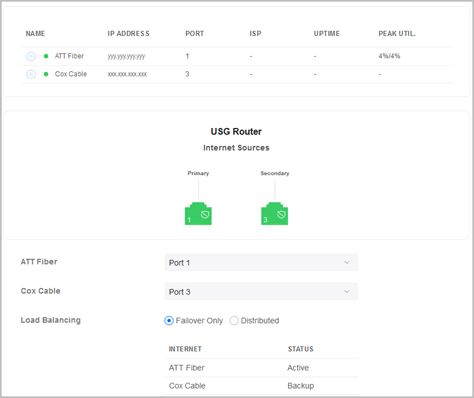Sort by ISP column header

point(255,34)
